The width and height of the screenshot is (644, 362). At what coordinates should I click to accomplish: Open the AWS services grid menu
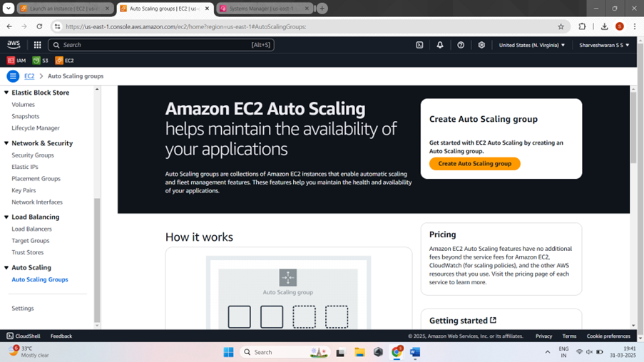pyautogui.click(x=37, y=45)
